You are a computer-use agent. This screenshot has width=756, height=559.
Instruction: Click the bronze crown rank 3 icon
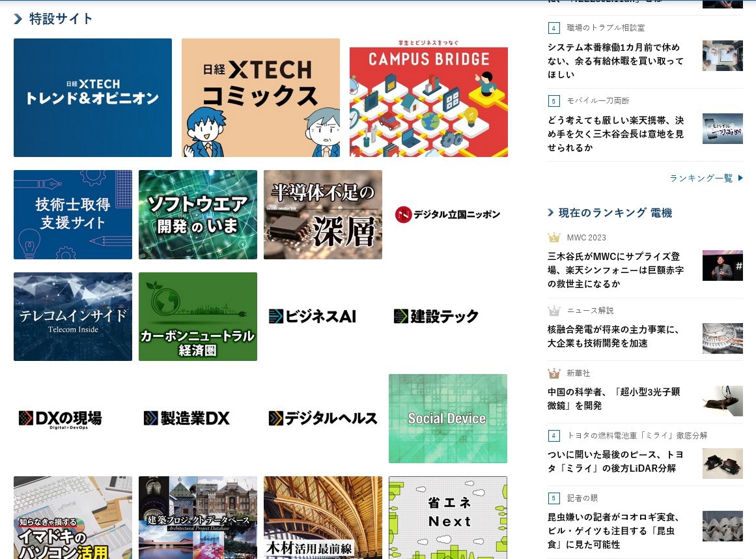(554, 373)
